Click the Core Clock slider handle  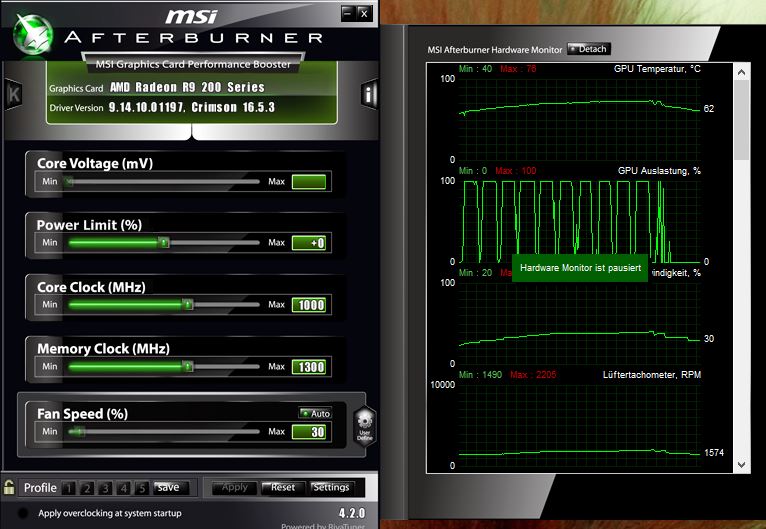click(x=188, y=304)
